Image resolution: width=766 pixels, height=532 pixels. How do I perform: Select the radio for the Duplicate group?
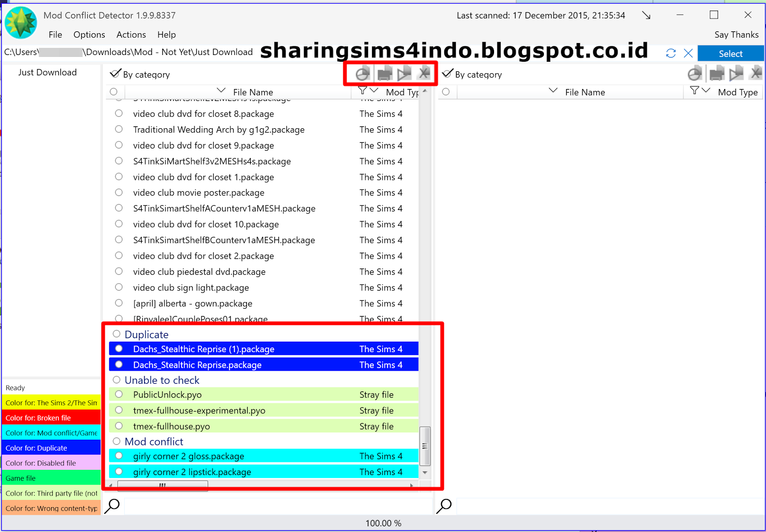116,334
